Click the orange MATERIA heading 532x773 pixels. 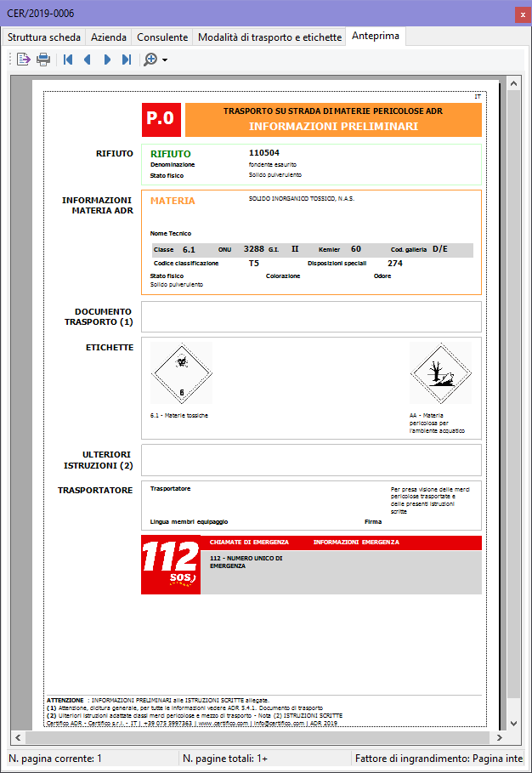pyautogui.click(x=173, y=201)
